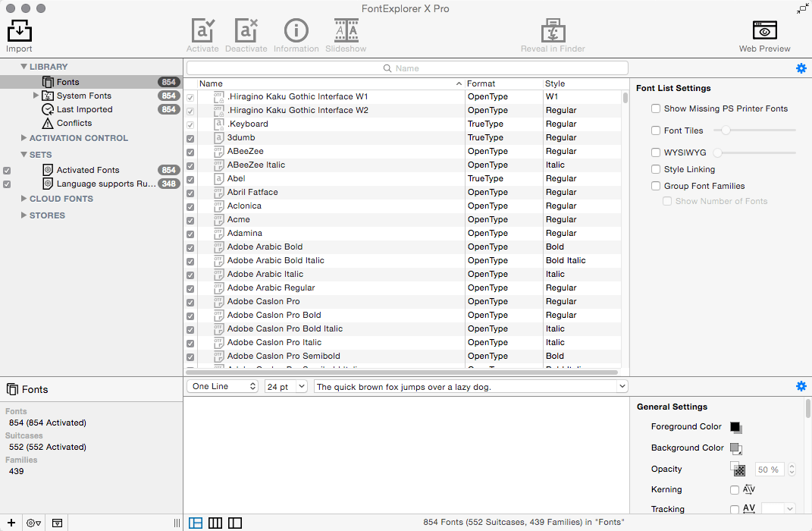Enable the WYSIWYG checkbox
Screen dimensions: 812x531
[656, 152]
